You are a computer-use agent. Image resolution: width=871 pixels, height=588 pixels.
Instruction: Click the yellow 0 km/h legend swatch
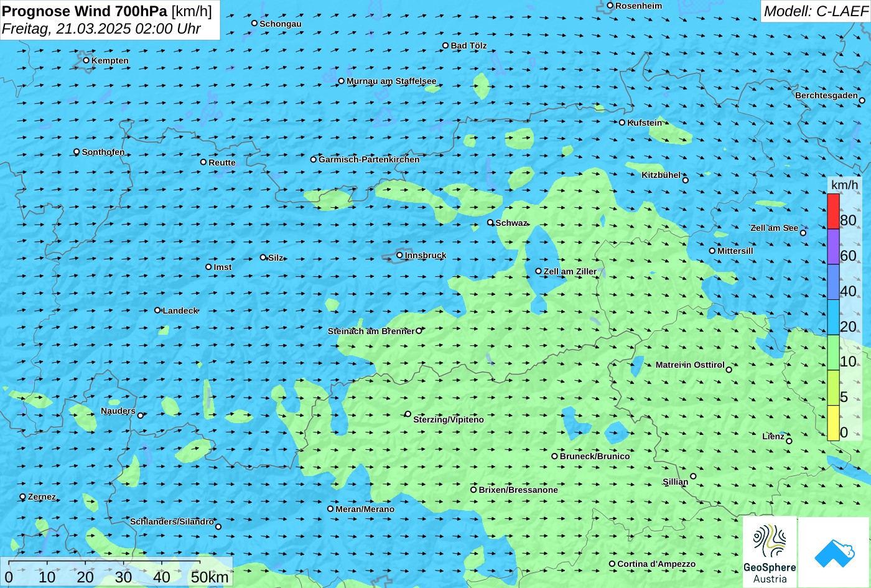[833, 423]
